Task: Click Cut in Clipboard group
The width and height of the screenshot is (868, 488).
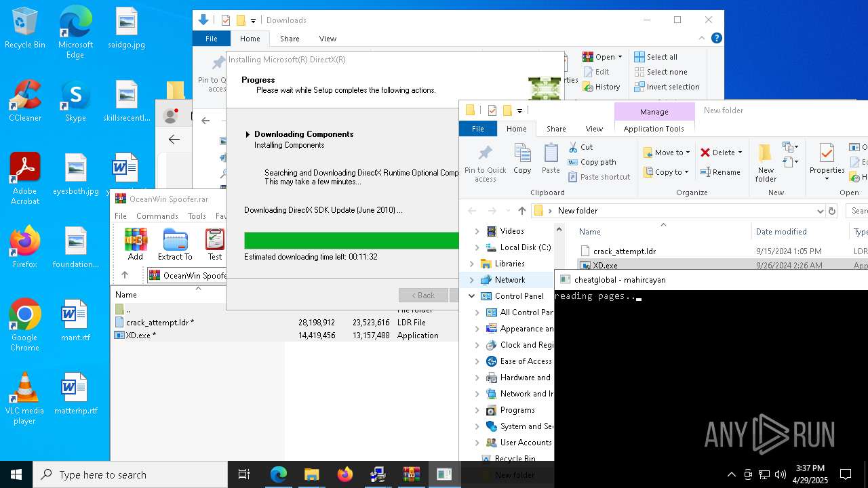Action: click(x=580, y=147)
